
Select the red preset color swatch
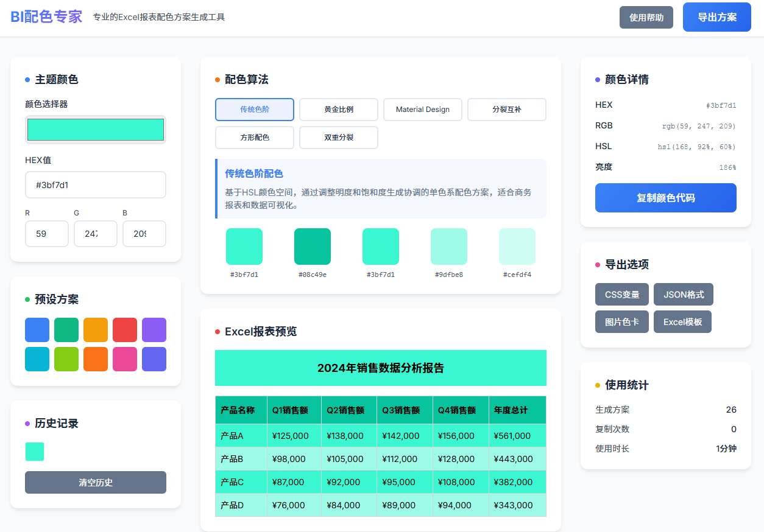(125, 330)
